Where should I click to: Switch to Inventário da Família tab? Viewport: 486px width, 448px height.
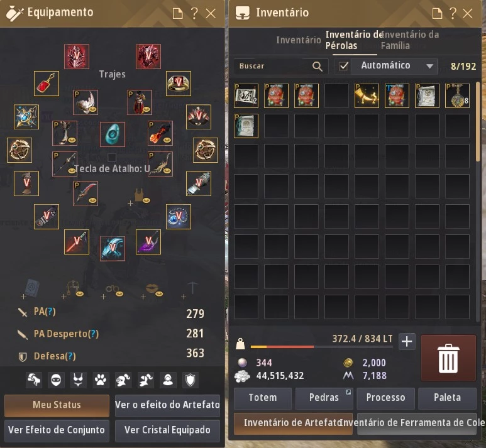(410, 40)
